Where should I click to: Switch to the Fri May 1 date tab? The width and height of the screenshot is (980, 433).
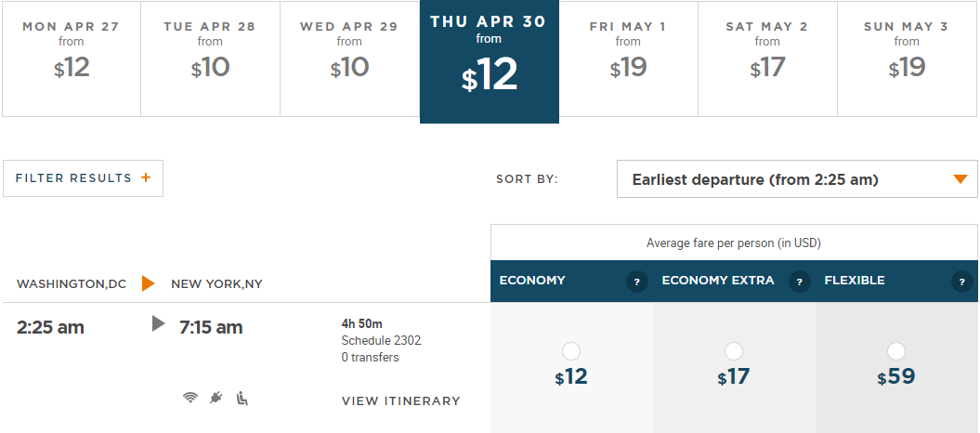pos(628,59)
